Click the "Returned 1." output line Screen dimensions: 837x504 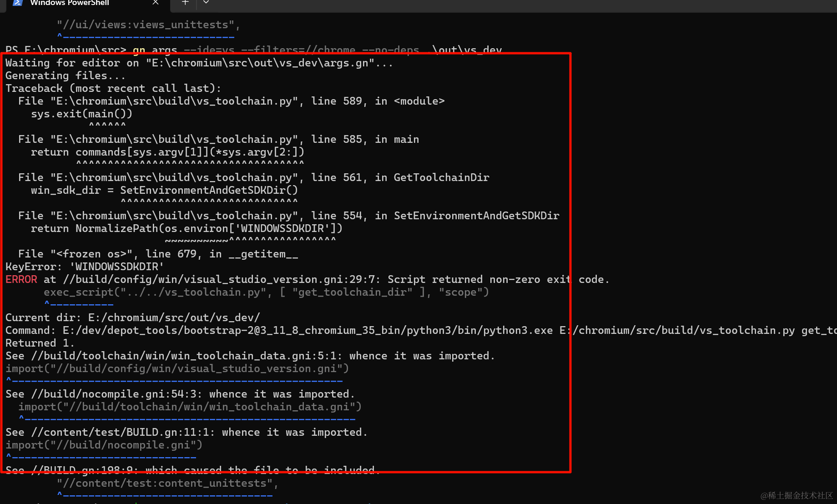(40, 343)
